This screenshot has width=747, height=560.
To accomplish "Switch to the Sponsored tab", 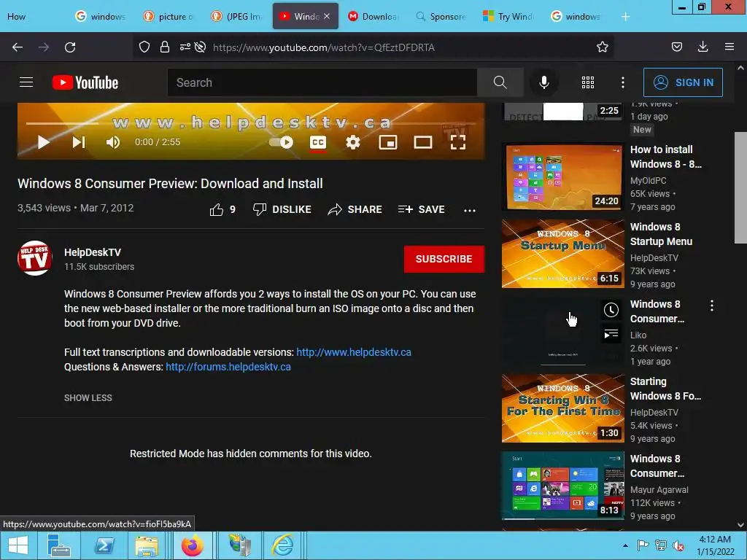I will coord(441,17).
